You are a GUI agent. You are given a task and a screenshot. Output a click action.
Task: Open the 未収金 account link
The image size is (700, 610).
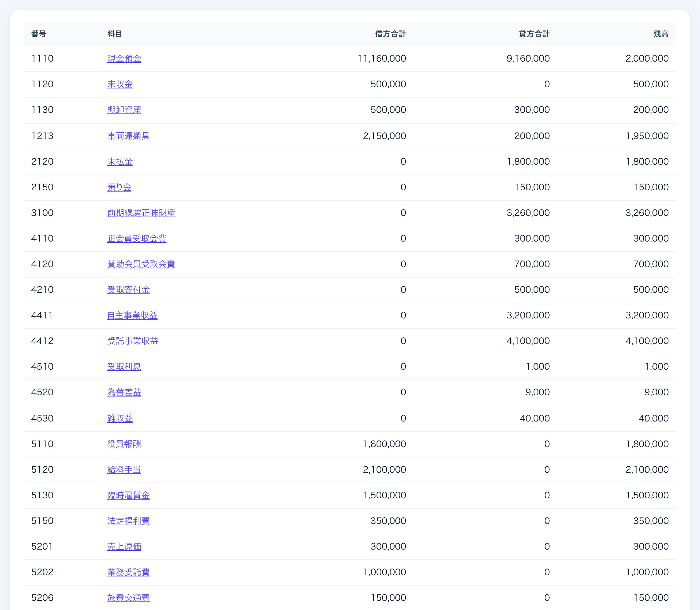(x=120, y=84)
